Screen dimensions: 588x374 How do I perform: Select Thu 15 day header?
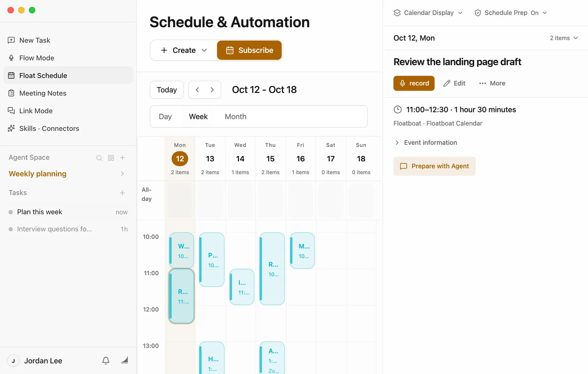270,159
